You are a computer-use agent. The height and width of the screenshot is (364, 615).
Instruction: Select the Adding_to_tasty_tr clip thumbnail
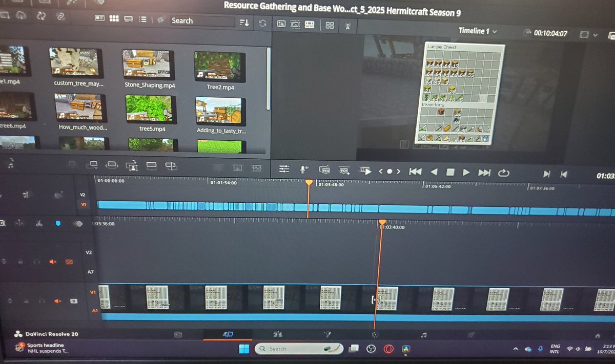click(221, 112)
